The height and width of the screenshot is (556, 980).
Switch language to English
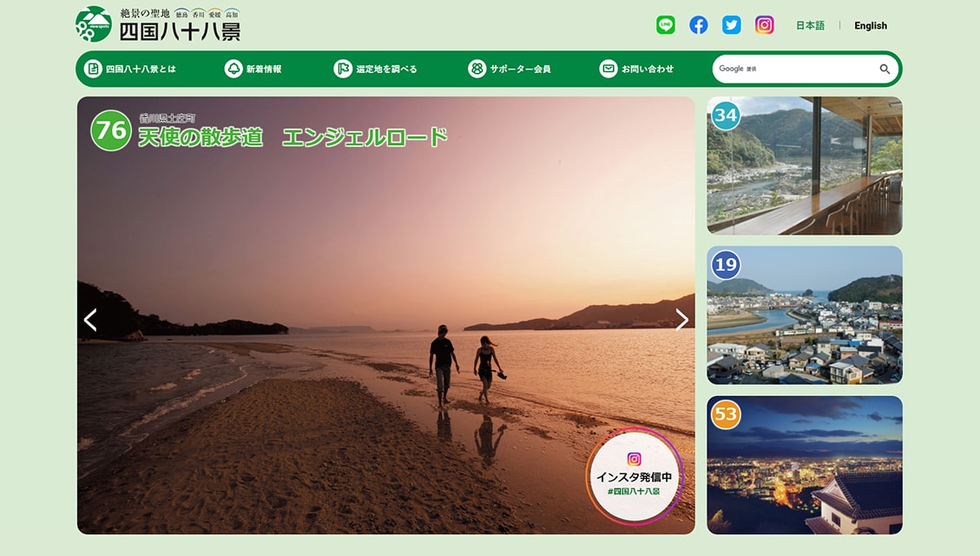tap(870, 26)
